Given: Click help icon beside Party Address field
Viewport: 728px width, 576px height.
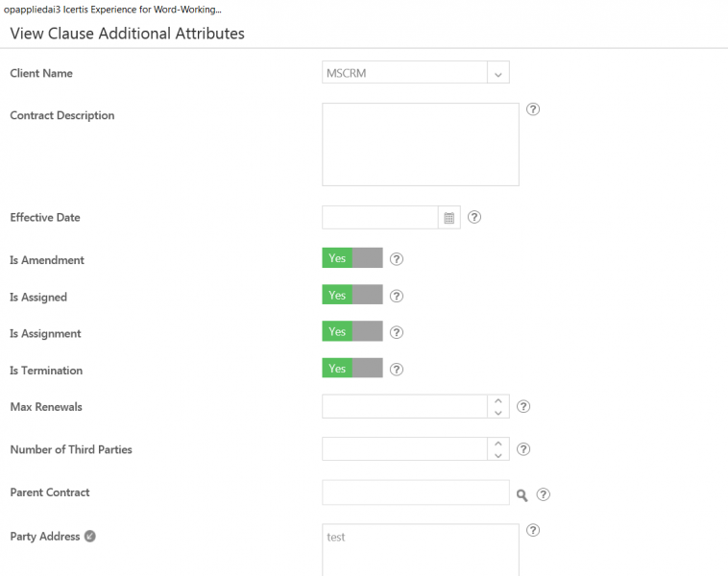Looking at the screenshot, I should coord(534,530).
